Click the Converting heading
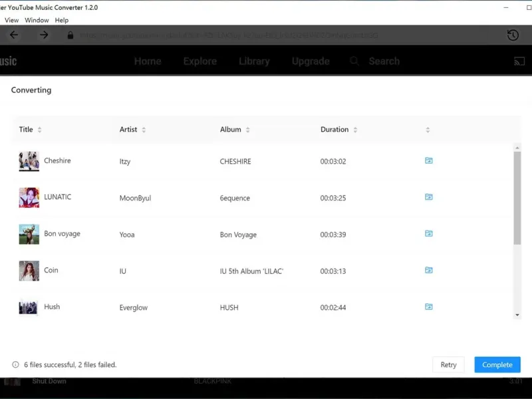This screenshot has height=399, width=532. [31, 90]
